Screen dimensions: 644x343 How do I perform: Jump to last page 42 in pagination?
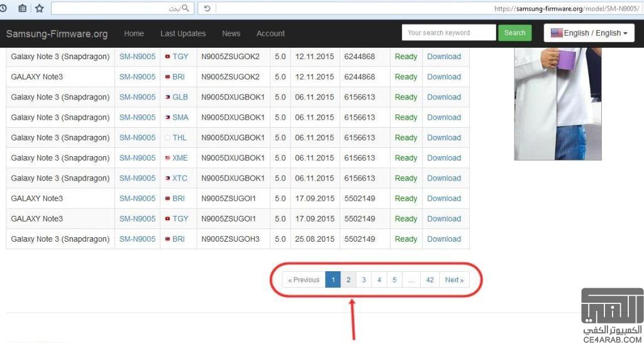pyautogui.click(x=430, y=279)
